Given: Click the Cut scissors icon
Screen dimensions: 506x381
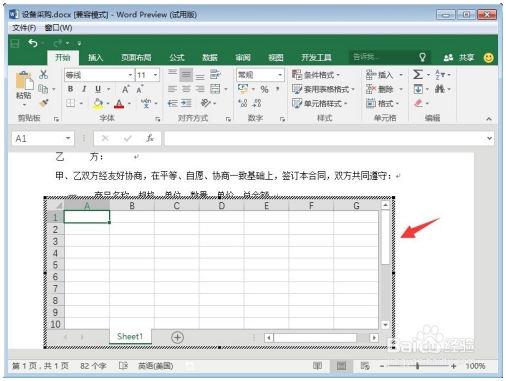Looking at the screenshot, I should (x=43, y=74).
